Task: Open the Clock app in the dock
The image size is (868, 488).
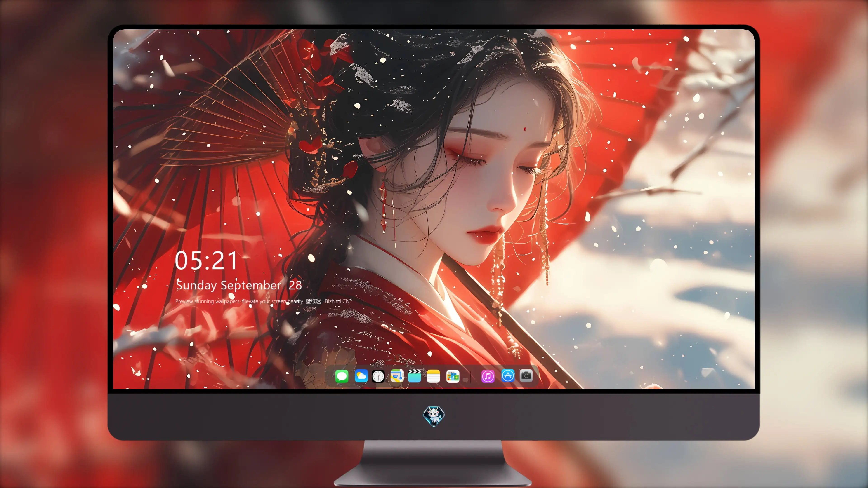Action: (378, 376)
